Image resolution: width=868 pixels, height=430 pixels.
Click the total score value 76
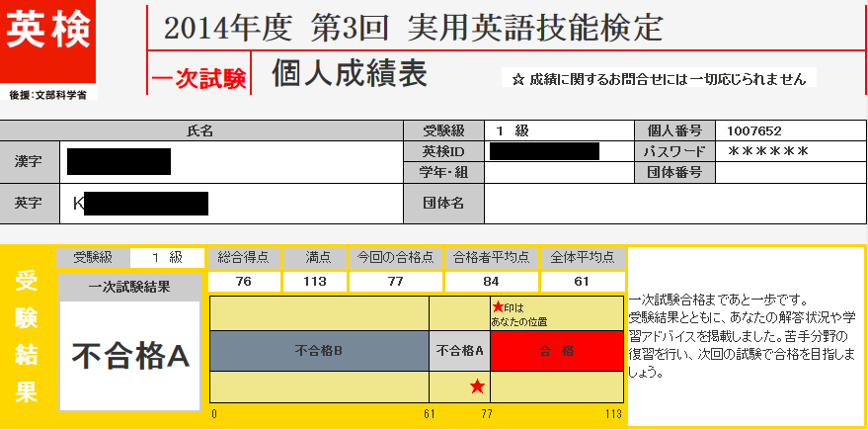coord(244,282)
